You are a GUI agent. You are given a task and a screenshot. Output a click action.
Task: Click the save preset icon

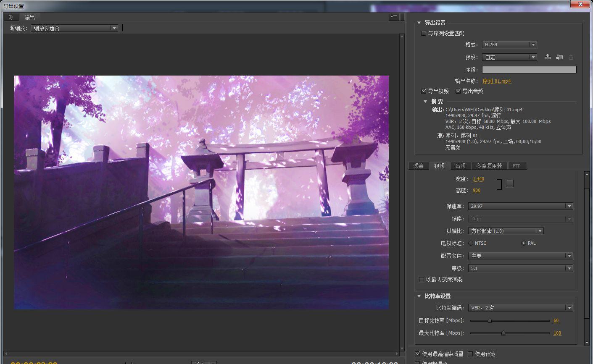548,57
